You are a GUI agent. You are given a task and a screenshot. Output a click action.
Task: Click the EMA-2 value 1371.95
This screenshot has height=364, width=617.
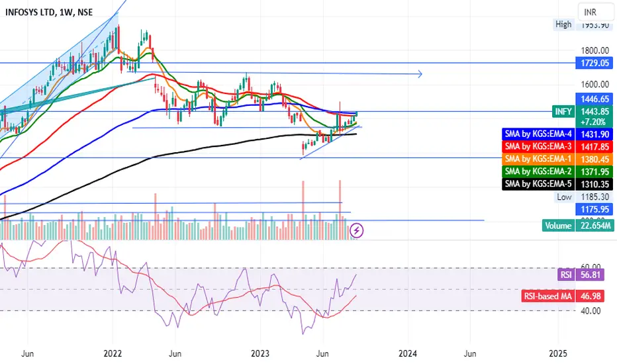tap(594, 171)
